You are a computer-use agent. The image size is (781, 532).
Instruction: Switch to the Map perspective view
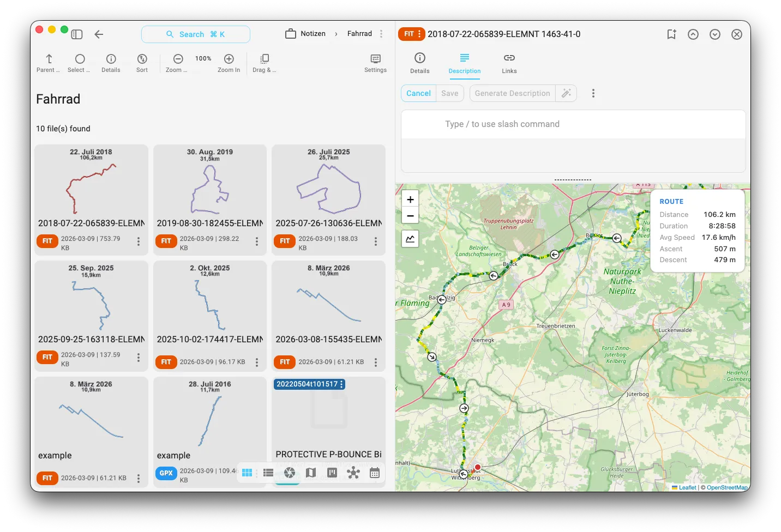point(311,473)
